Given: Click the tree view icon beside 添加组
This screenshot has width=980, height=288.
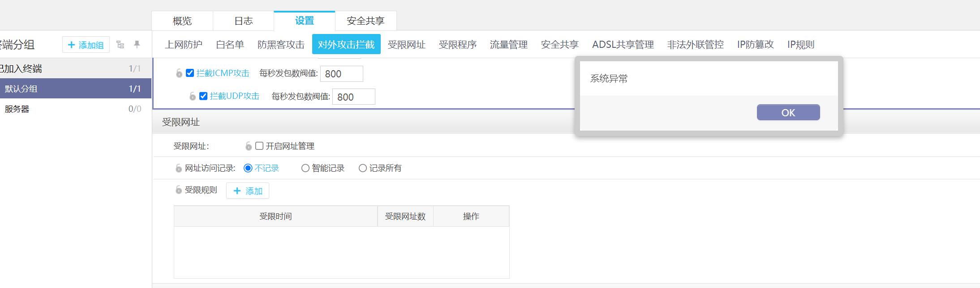Looking at the screenshot, I should click(x=120, y=45).
